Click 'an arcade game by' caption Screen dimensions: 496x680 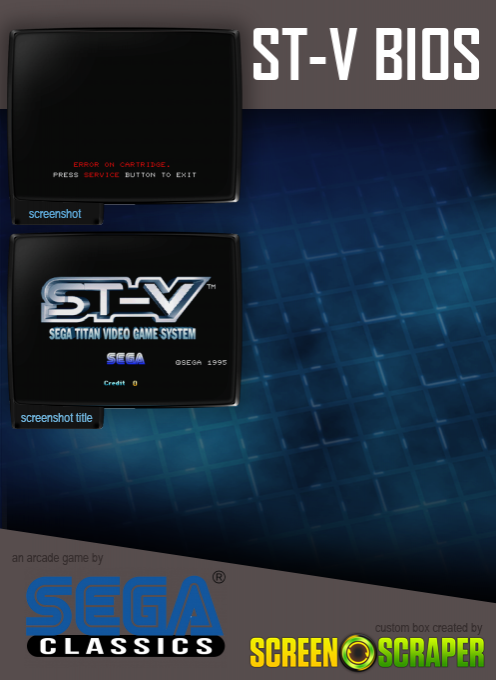57,558
